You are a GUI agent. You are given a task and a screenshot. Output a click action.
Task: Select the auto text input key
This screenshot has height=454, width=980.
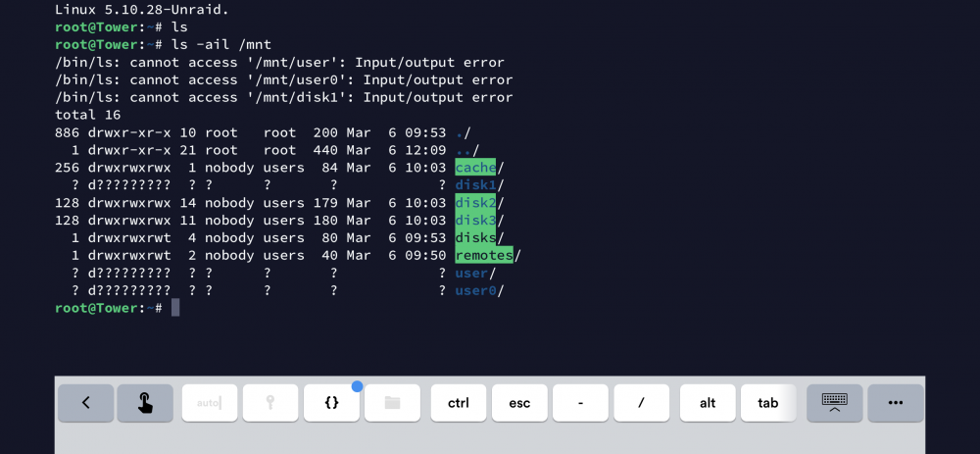pyautogui.click(x=210, y=403)
